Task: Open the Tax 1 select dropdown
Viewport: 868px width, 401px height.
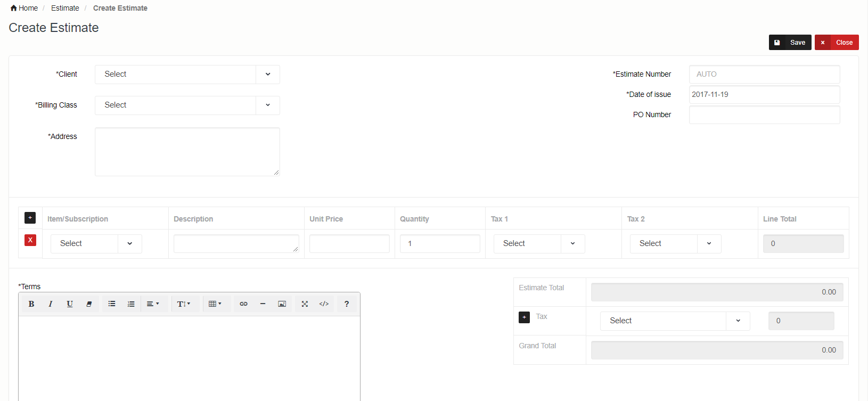Action: [539, 244]
